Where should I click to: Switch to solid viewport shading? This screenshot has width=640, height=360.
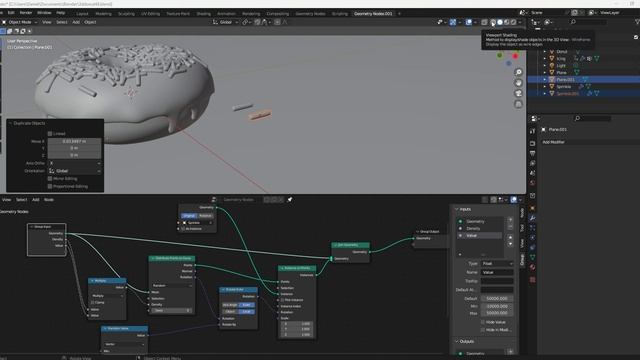pos(500,22)
